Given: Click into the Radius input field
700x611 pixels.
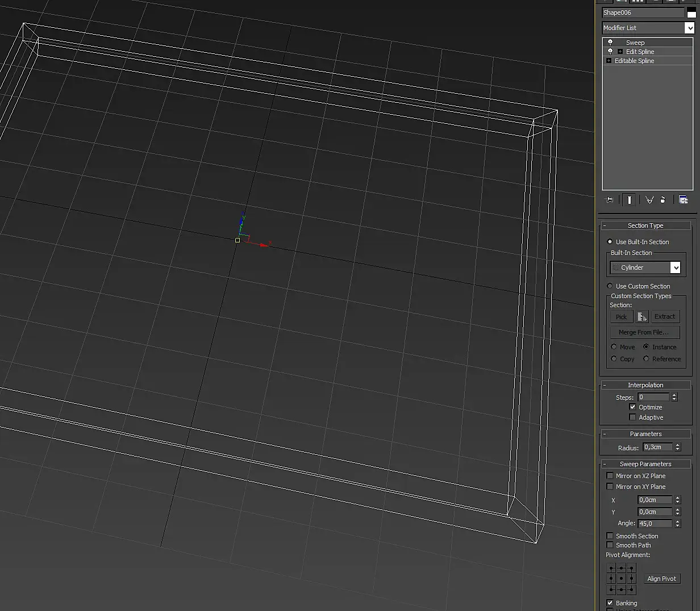Looking at the screenshot, I should click(657, 447).
